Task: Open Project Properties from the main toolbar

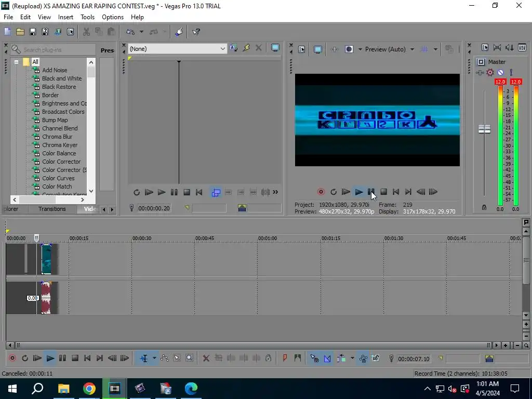Action: [70, 32]
